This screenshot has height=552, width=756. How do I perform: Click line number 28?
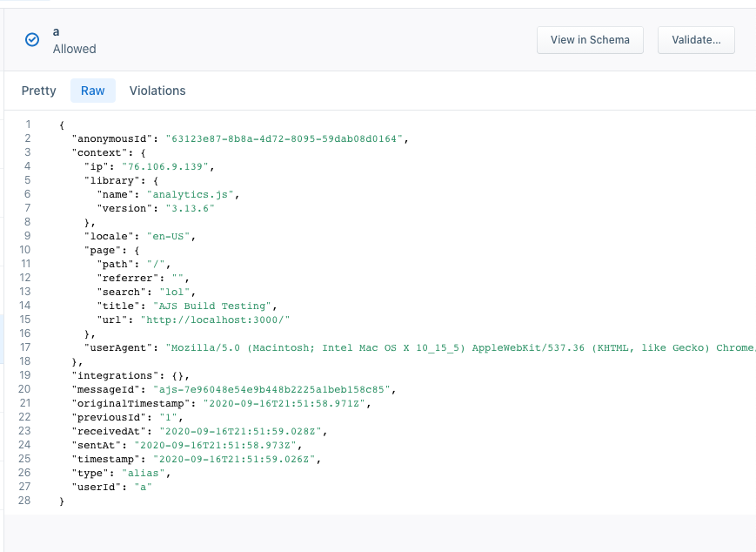tap(24, 501)
